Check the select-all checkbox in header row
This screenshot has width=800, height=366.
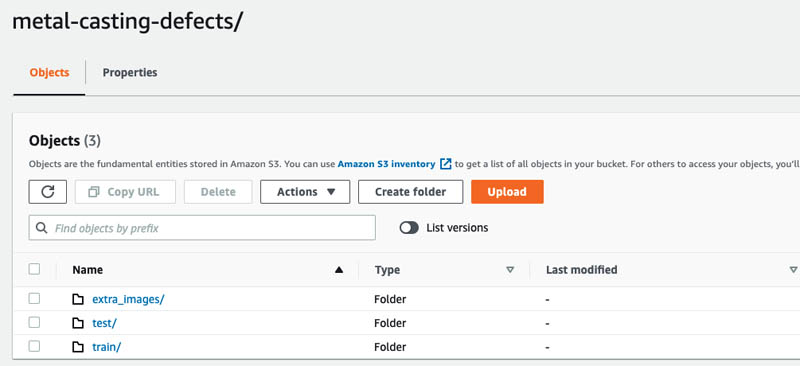(34, 269)
